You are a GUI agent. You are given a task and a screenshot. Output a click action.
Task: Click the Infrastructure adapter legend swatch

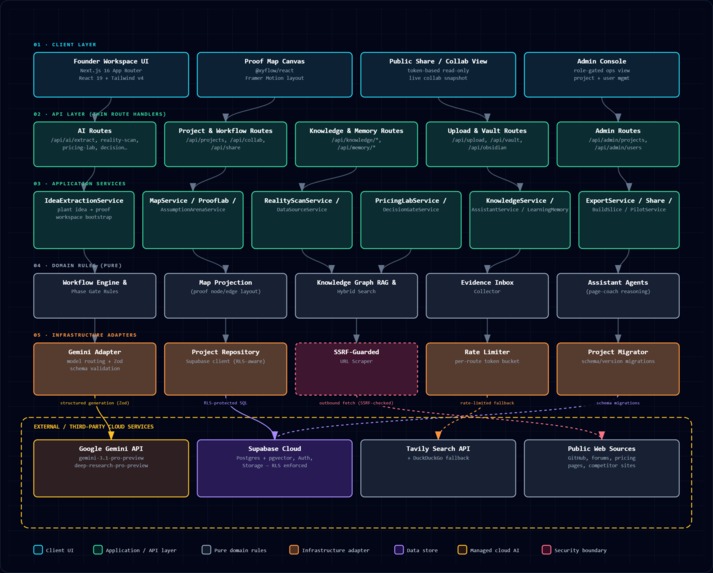(294, 550)
